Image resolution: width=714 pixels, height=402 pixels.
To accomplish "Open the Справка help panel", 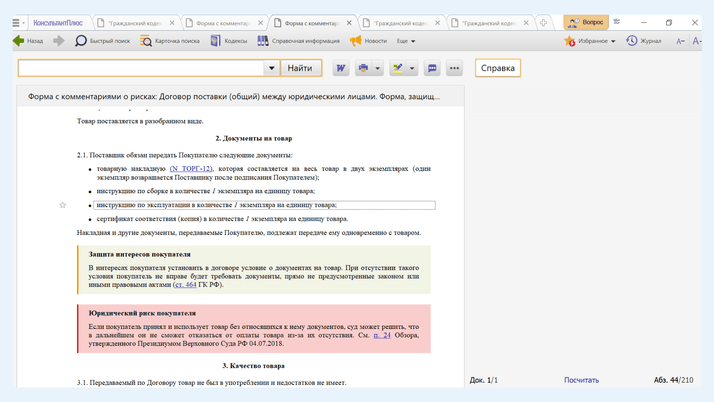I will pos(497,68).
